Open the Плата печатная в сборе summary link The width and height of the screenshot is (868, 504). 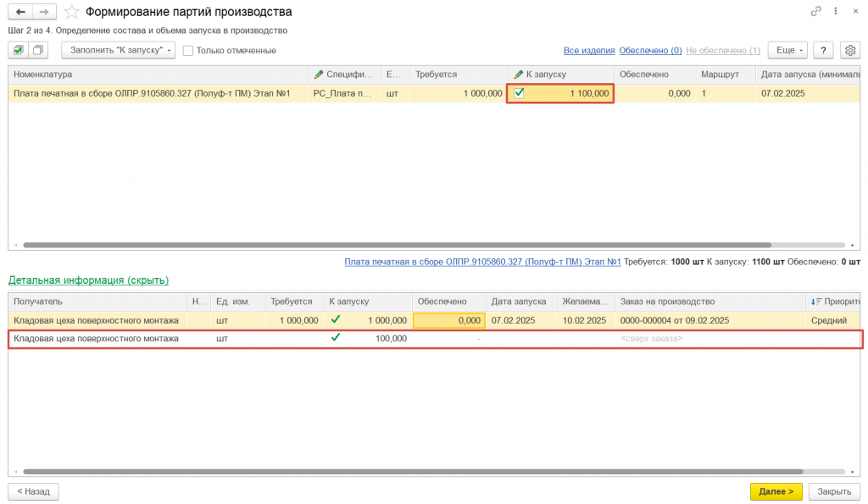(482, 262)
